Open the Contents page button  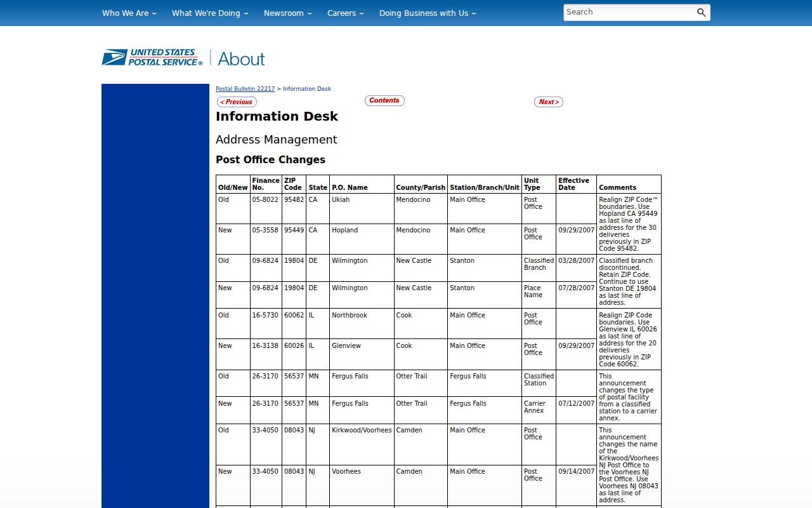(384, 100)
